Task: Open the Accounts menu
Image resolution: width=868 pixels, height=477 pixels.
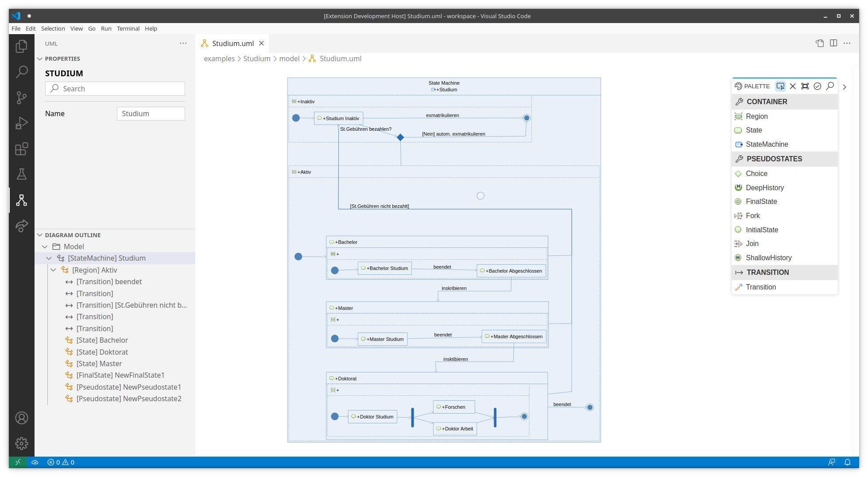Action: [21, 418]
